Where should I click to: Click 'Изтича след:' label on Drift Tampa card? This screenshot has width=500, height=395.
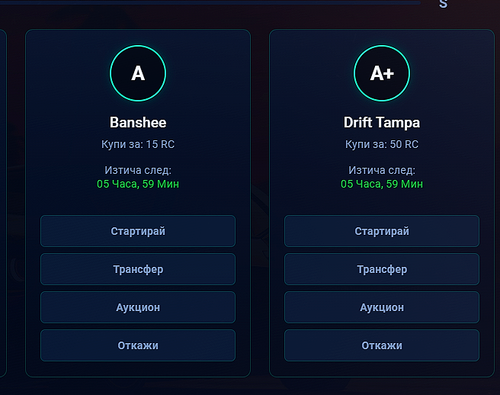coord(382,170)
